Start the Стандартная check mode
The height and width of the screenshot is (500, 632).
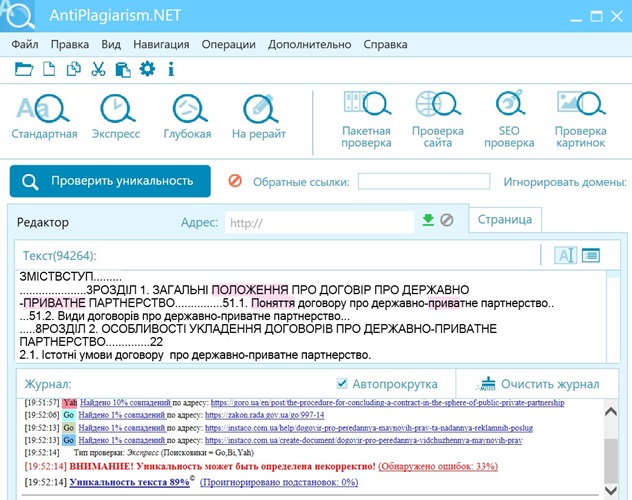coord(44,116)
